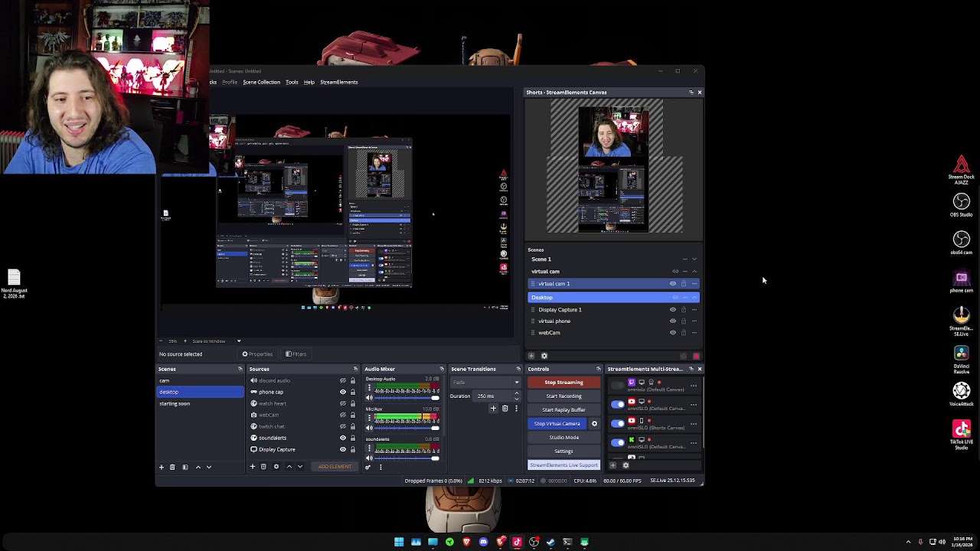
Task: Show the discord audio source
Action: (x=343, y=380)
